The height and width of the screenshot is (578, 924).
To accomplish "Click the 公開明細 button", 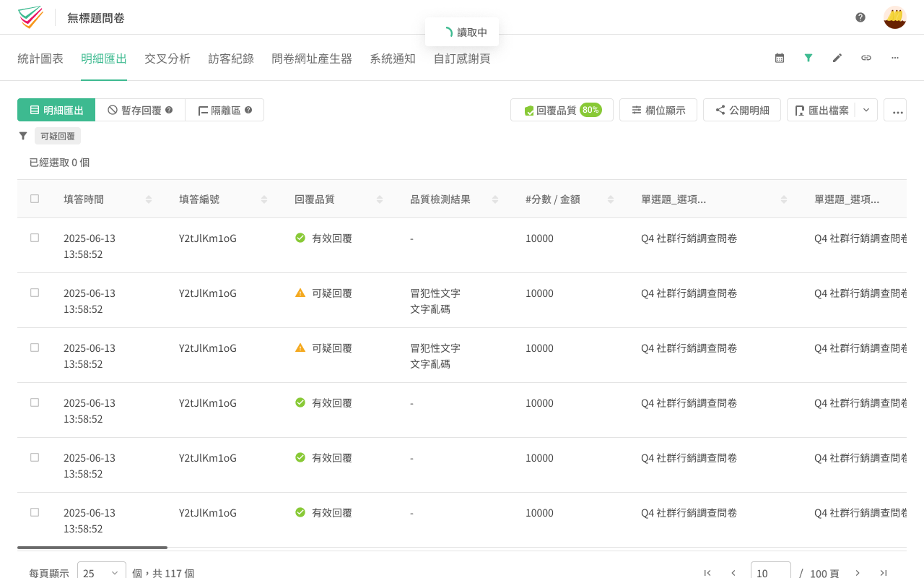I will (742, 110).
